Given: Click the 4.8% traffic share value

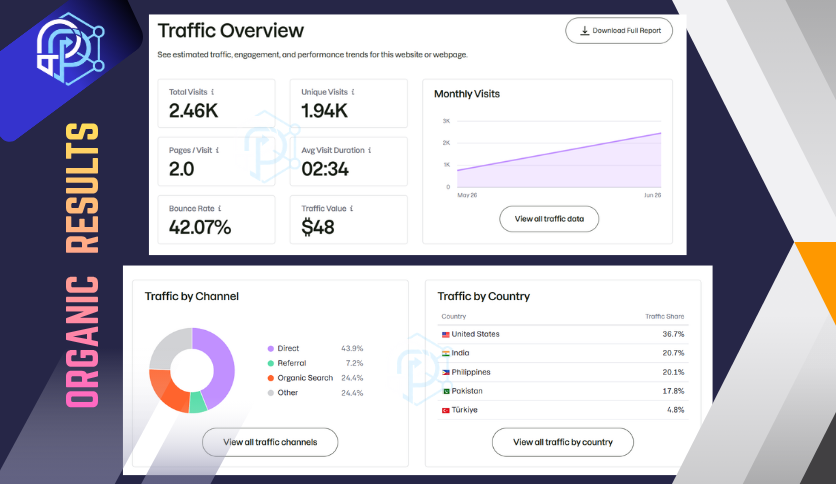Looking at the screenshot, I should coord(676,410).
